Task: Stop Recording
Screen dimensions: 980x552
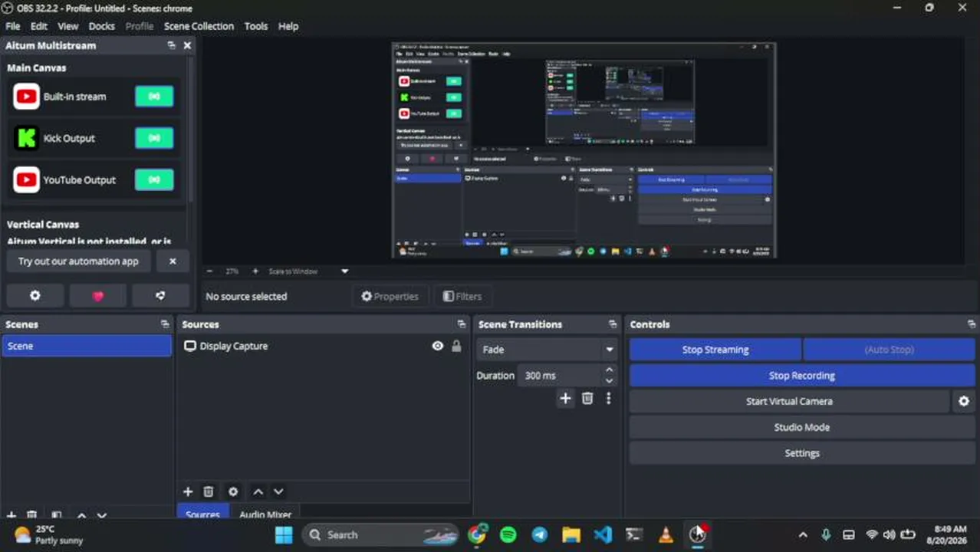Action: (x=802, y=376)
